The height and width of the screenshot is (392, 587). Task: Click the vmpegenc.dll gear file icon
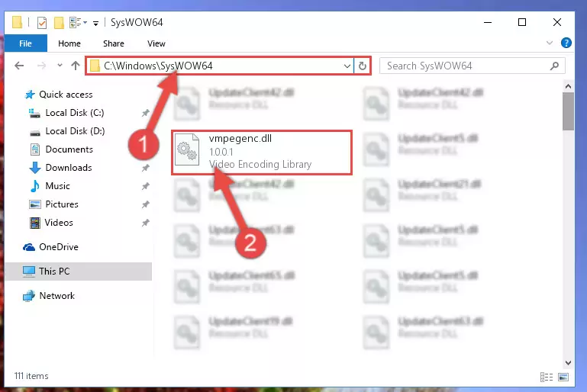(187, 149)
